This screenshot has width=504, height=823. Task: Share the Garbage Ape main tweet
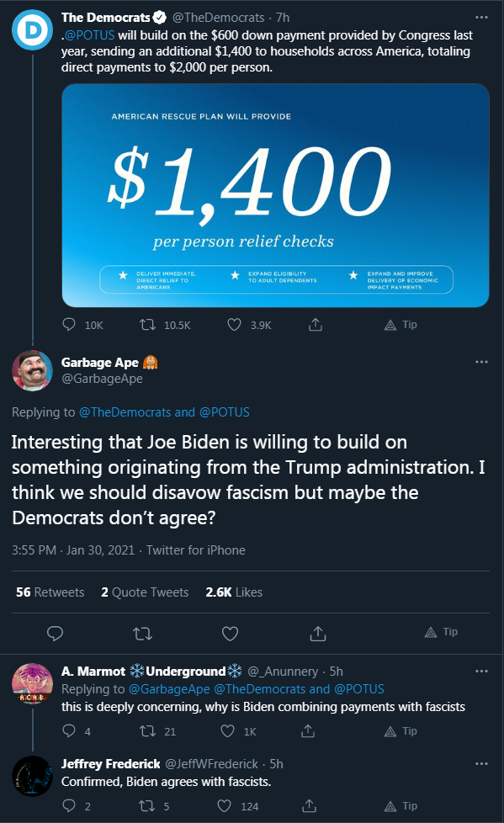click(317, 634)
